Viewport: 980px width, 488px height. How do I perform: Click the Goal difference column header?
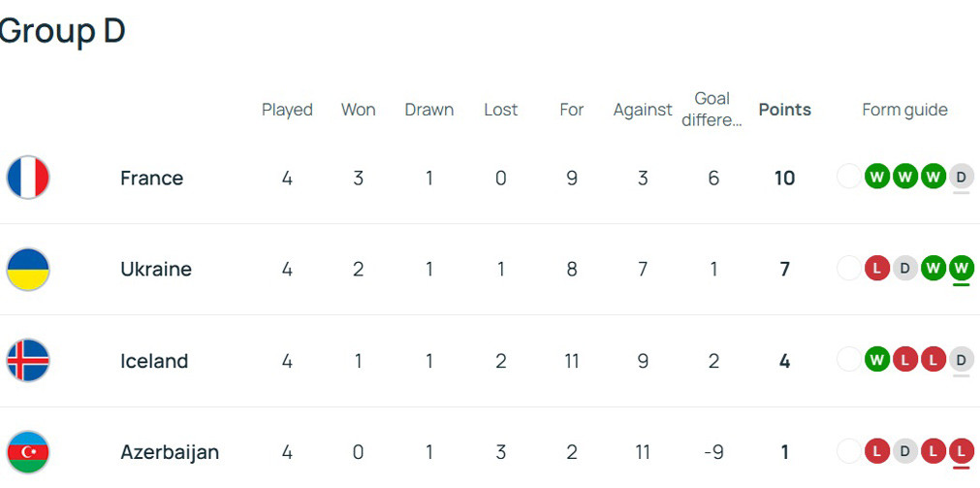tap(712, 110)
